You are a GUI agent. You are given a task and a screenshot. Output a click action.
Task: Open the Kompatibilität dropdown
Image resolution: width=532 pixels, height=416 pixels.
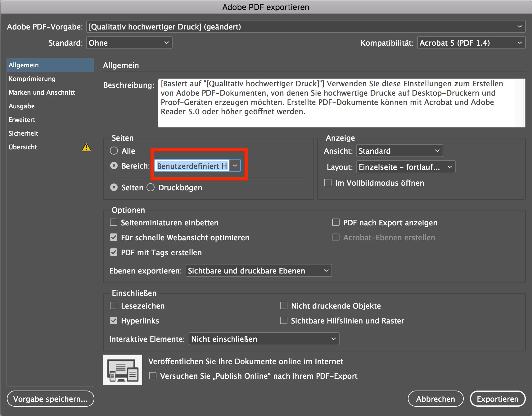coord(471,43)
